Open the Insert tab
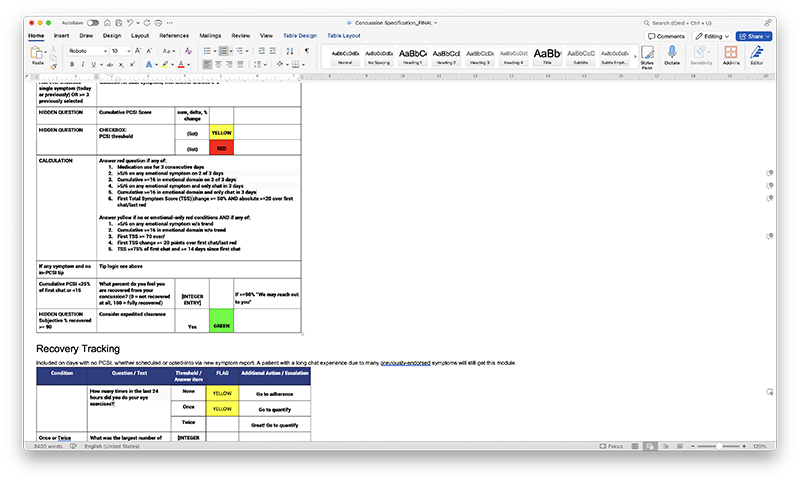800x482 pixels. (x=61, y=36)
